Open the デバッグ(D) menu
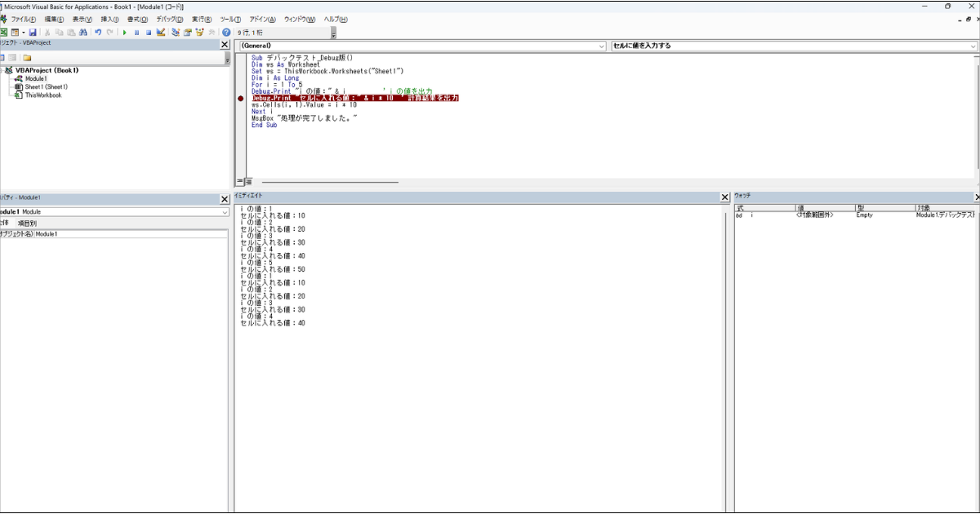 pos(169,19)
